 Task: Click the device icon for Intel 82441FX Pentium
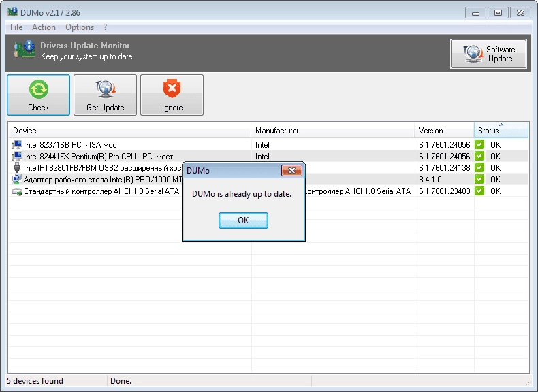pos(17,156)
